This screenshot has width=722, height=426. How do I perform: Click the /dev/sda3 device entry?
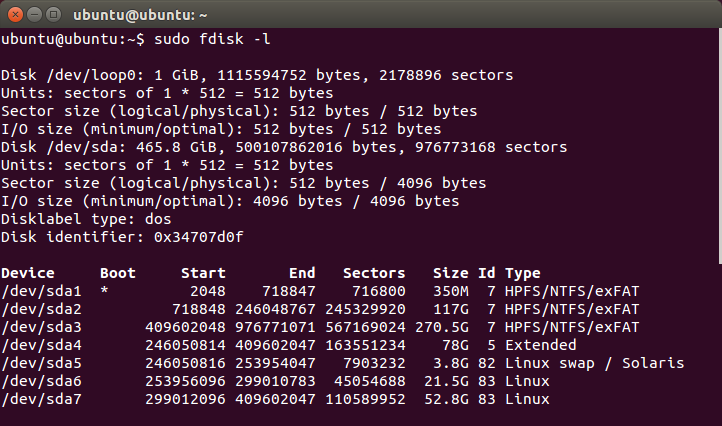[41, 327]
